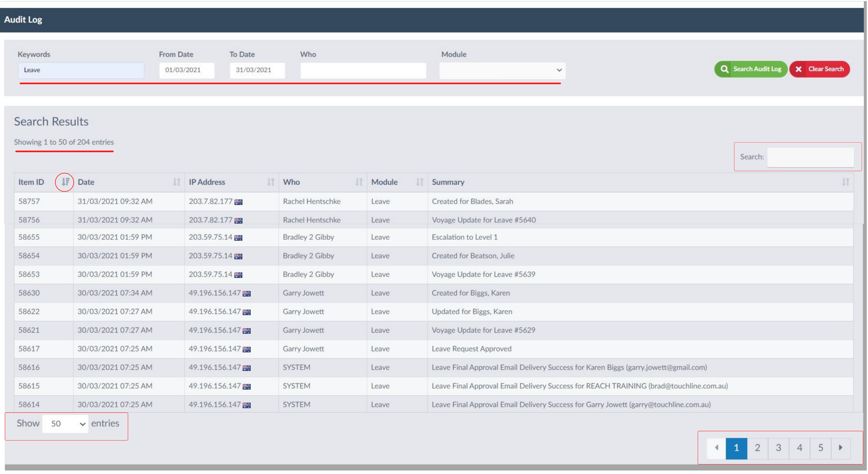Go to previous page arrow

pyautogui.click(x=716, y=448)
